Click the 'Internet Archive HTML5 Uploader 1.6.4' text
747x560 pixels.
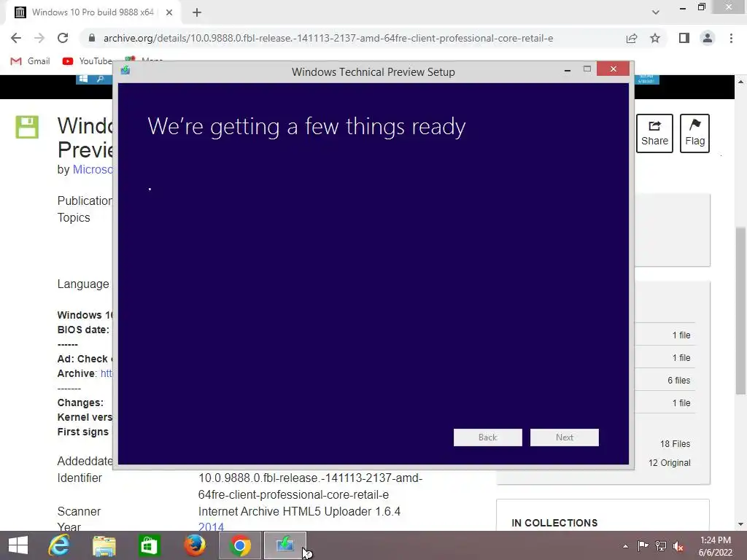coord(299,511)
